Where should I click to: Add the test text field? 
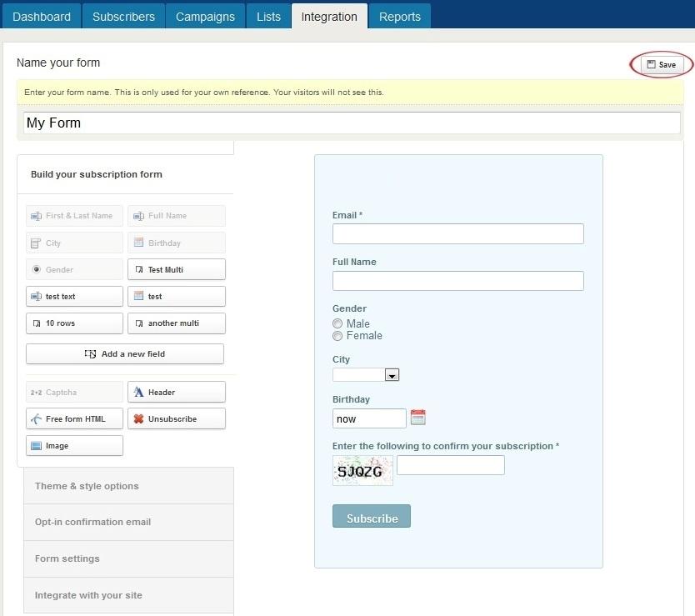click(x=74, y=296)
